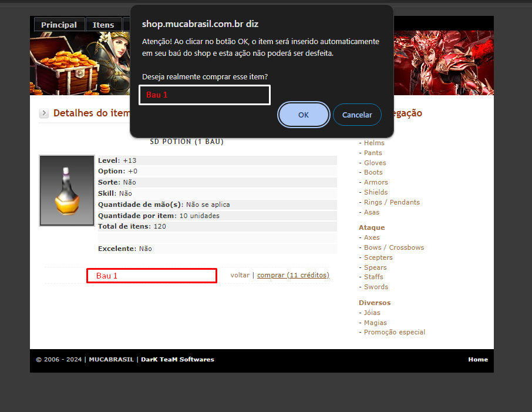Open Rings / Pendants category

pyautogui.click(x=392, y=202)
